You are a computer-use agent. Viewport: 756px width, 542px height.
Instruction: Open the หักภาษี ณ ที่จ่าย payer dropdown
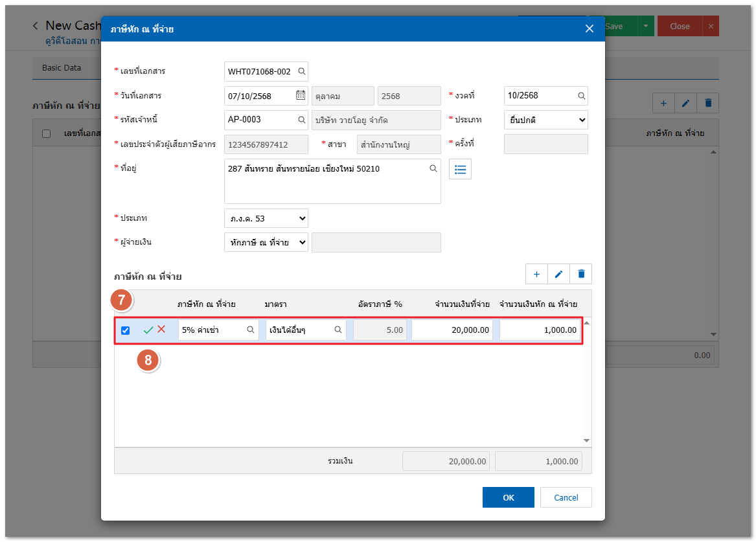[266, 242]
